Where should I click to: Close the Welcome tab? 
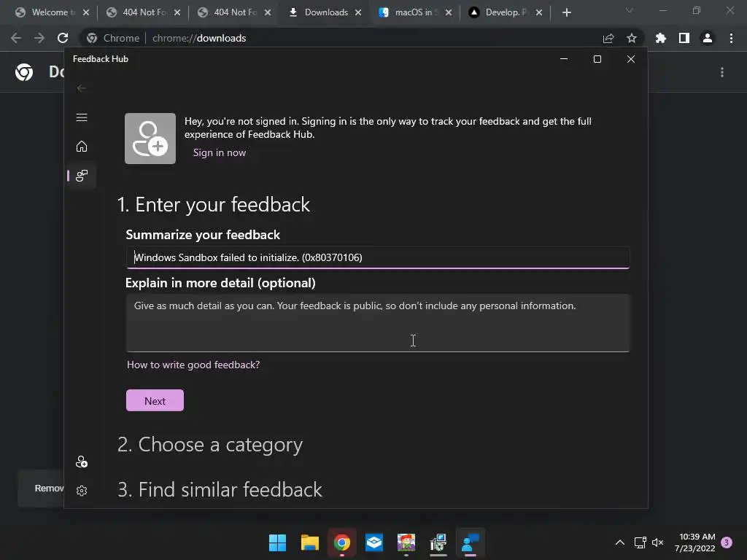pos(86,13)
